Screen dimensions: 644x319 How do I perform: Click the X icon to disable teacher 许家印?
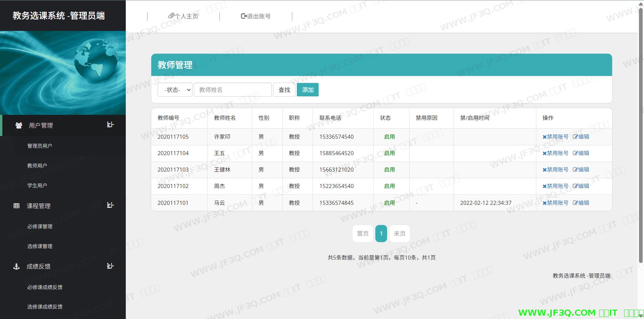[544, 137]
